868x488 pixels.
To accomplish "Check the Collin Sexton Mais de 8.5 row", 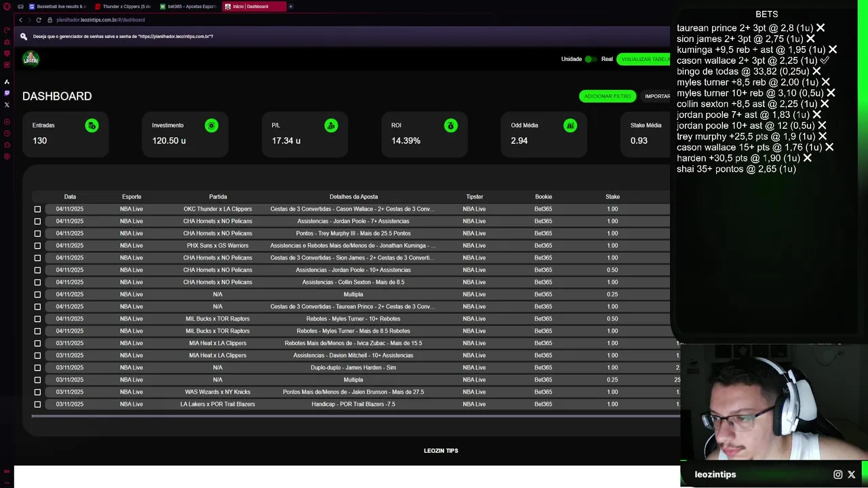I will coord(37,283).
